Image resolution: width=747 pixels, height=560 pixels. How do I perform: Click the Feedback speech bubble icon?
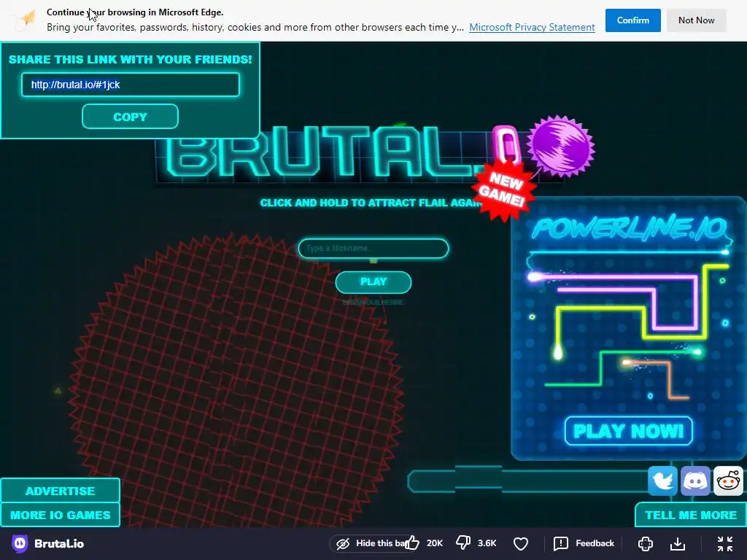pyautogui.click(x=561, y=543)
